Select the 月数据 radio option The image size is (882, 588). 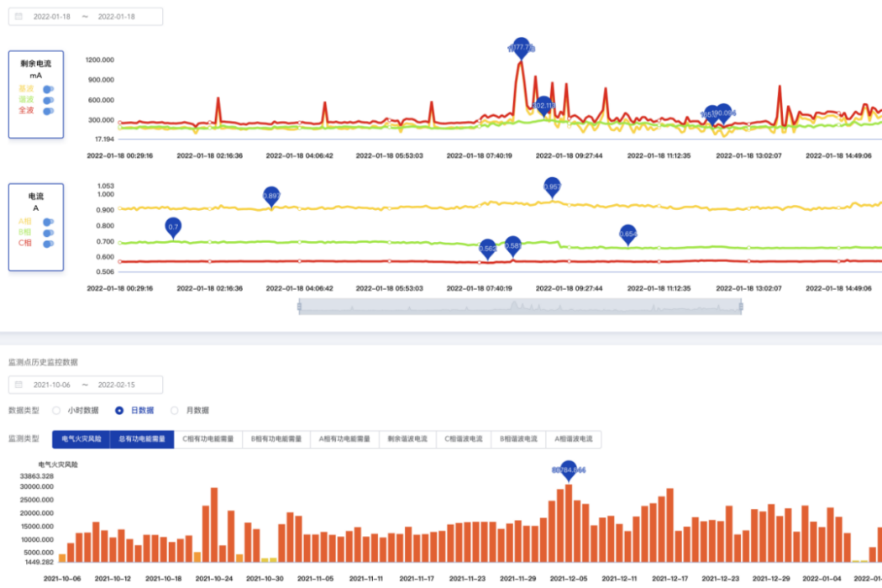click(x=175, y=410)
